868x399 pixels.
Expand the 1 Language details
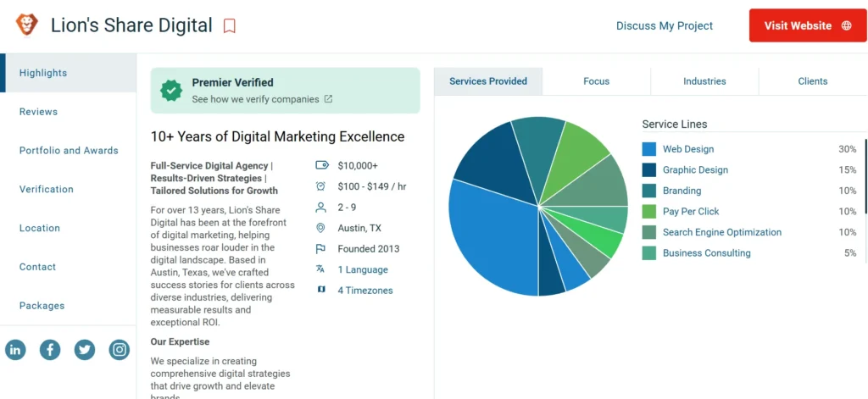point(363,269)
